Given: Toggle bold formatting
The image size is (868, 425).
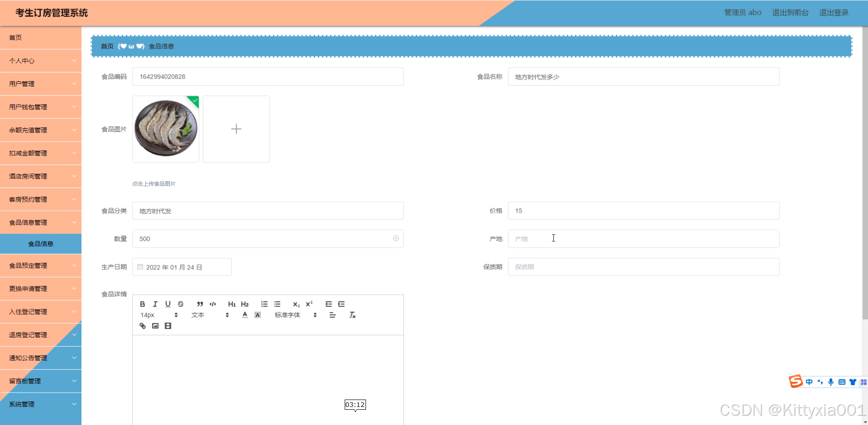Looking at the screenshot, I should coord(143,304).
